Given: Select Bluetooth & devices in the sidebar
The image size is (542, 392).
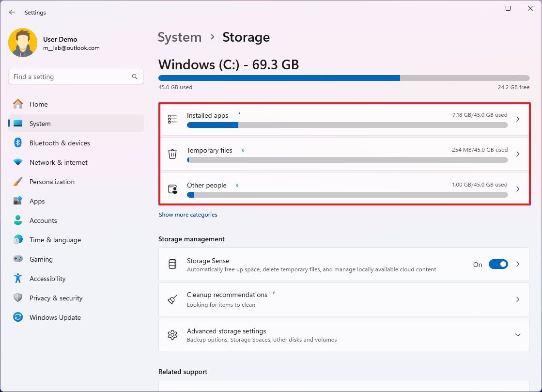Looking at the screenshot, I should [x=59, y=142].
